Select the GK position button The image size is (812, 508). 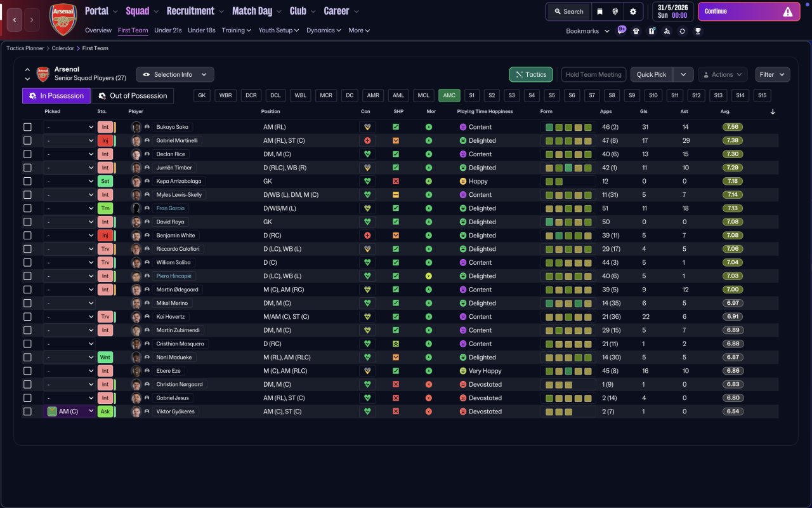pos(202,95)
